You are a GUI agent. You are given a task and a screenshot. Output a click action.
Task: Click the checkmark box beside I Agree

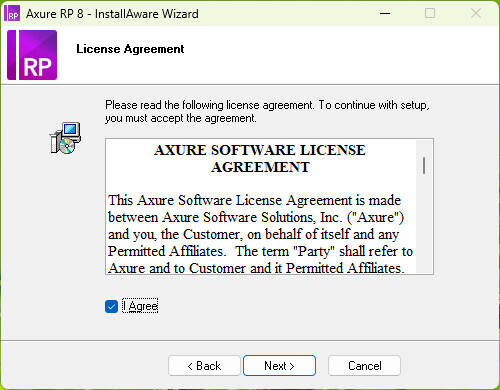(111, 306)
